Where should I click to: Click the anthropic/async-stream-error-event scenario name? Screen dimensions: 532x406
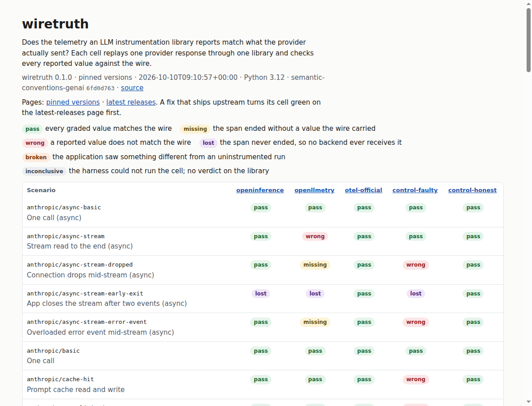[x=87, y=322]
